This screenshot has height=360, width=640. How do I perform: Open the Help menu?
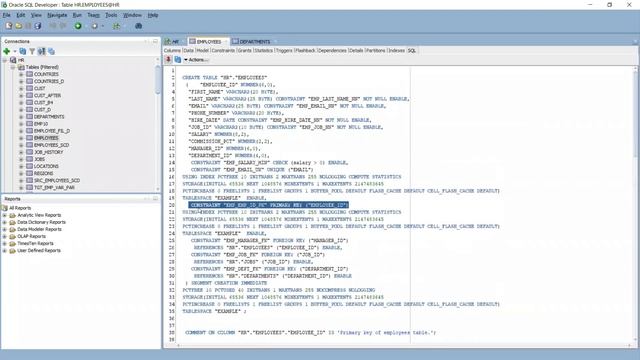[x=153, y=15]
